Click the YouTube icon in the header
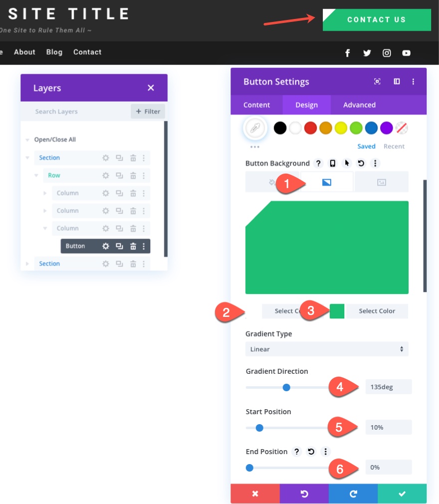Viewport: 439px width, 504px height. [x=406, y=53]
